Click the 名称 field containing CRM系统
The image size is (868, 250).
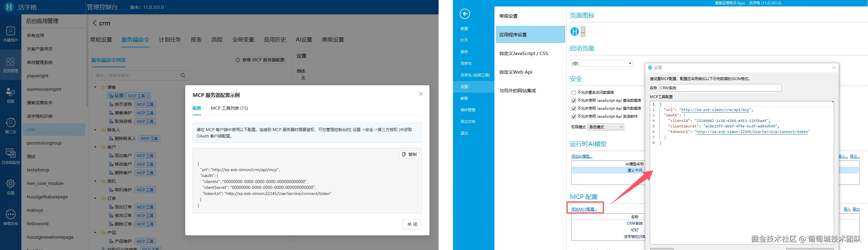point(720,88)
